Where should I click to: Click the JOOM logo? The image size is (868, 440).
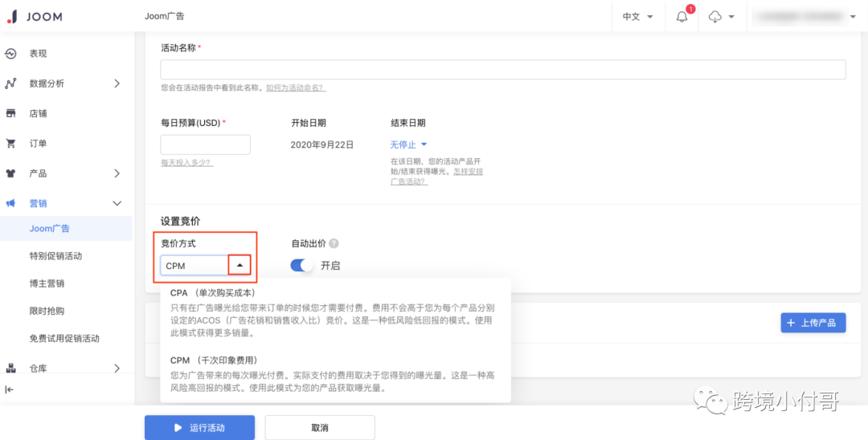(x=35, y=17)
